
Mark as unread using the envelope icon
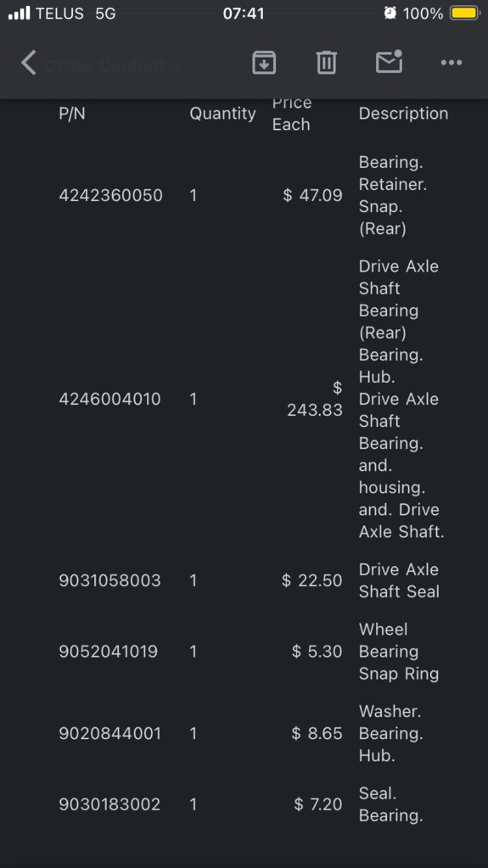tap(389, 61)
